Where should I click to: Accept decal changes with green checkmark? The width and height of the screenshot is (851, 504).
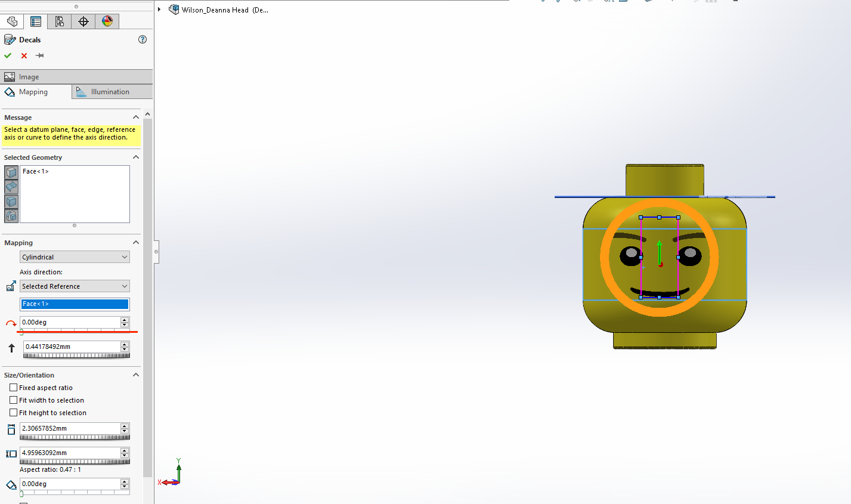[x=8, y=55]
